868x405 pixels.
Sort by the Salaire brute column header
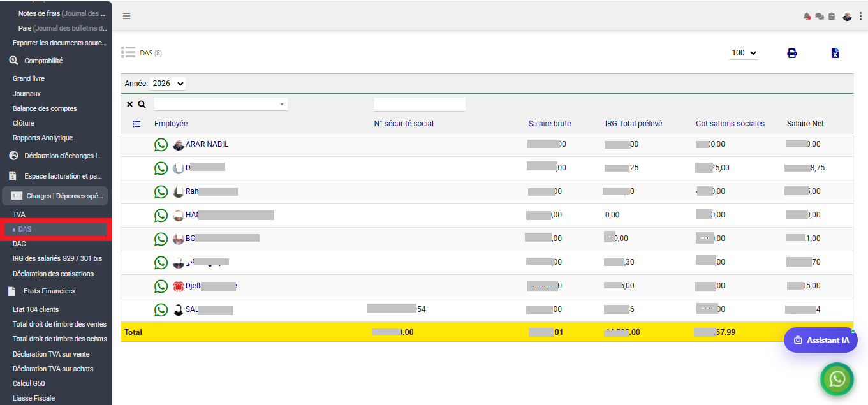550,124
